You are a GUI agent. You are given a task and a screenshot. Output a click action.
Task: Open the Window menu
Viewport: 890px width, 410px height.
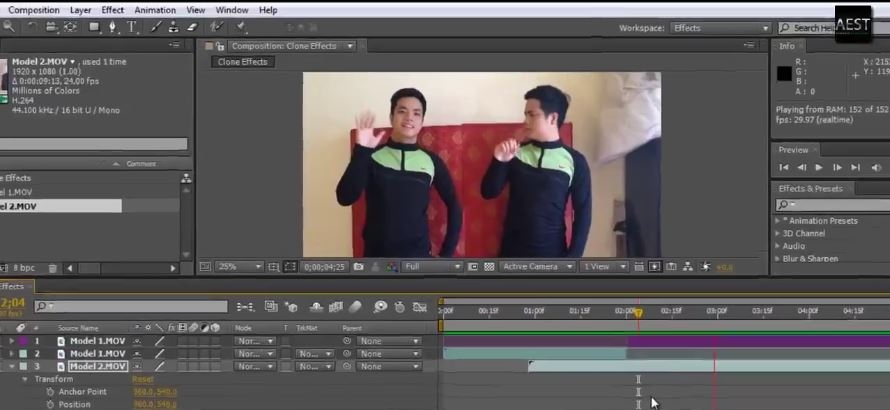tap(232, 10)
